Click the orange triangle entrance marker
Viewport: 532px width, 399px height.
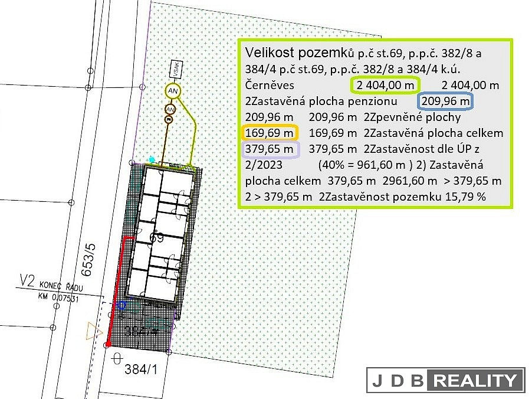pyautogui.click(x=91, y=331)
